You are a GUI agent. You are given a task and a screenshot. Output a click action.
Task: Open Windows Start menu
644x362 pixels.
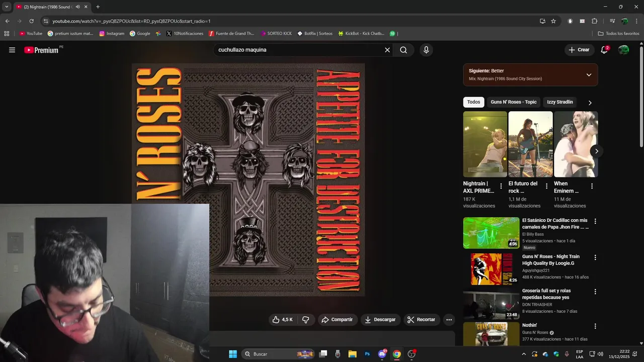(232, 354)
